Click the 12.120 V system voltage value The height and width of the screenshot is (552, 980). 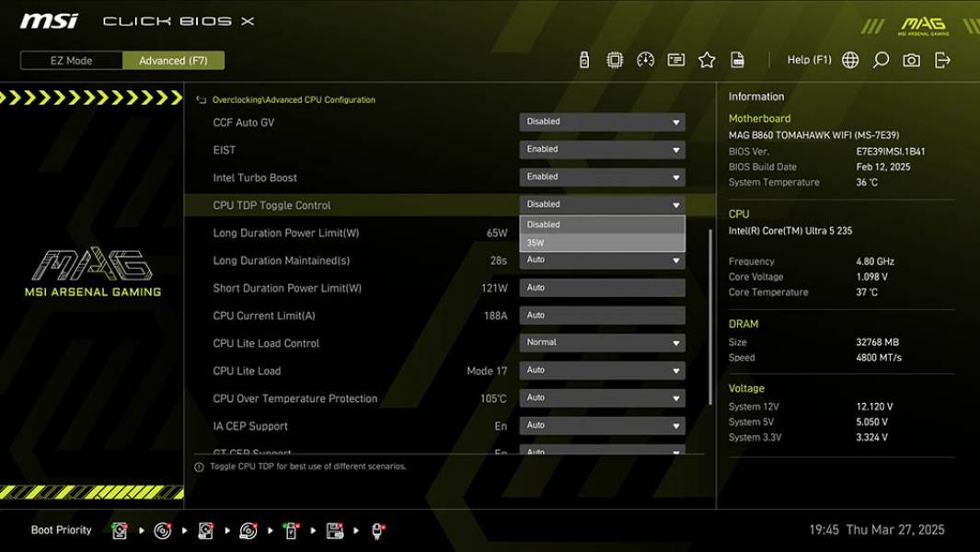(x=874, y=407)
